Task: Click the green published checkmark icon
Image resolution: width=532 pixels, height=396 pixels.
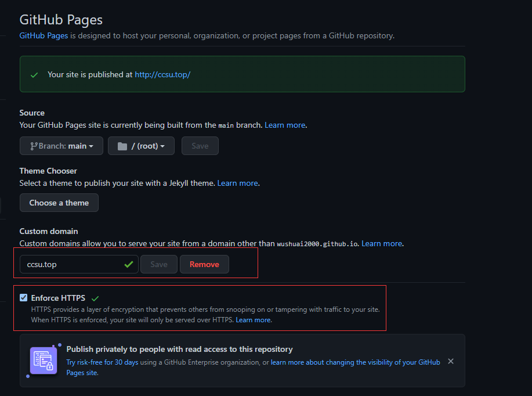Action: click(34, 75)
